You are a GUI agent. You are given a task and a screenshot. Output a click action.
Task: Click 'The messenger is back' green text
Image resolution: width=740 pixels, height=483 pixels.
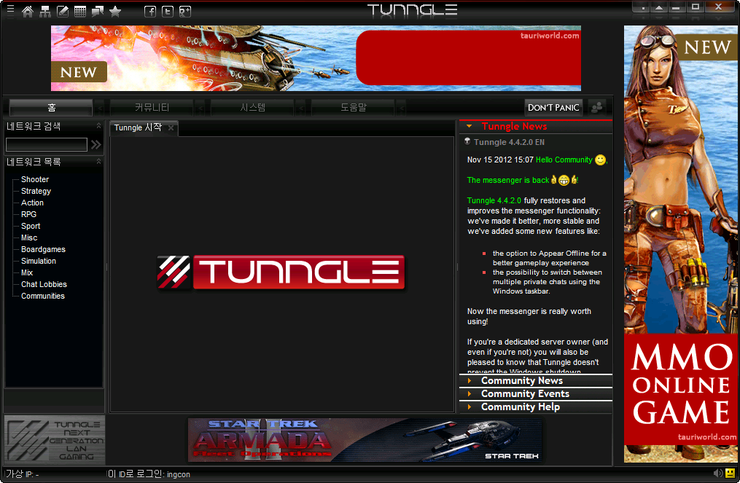click(x=508, y=180)
